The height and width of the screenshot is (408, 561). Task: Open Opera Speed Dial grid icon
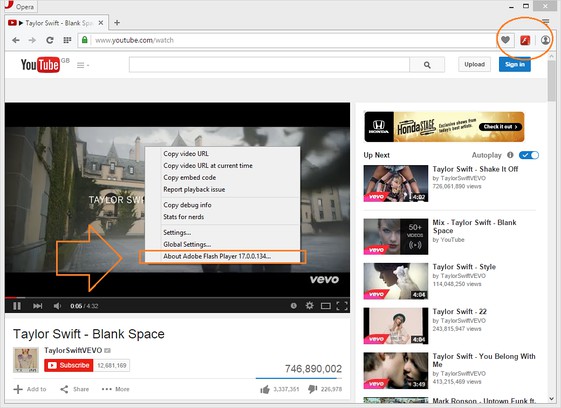(67, 40)
